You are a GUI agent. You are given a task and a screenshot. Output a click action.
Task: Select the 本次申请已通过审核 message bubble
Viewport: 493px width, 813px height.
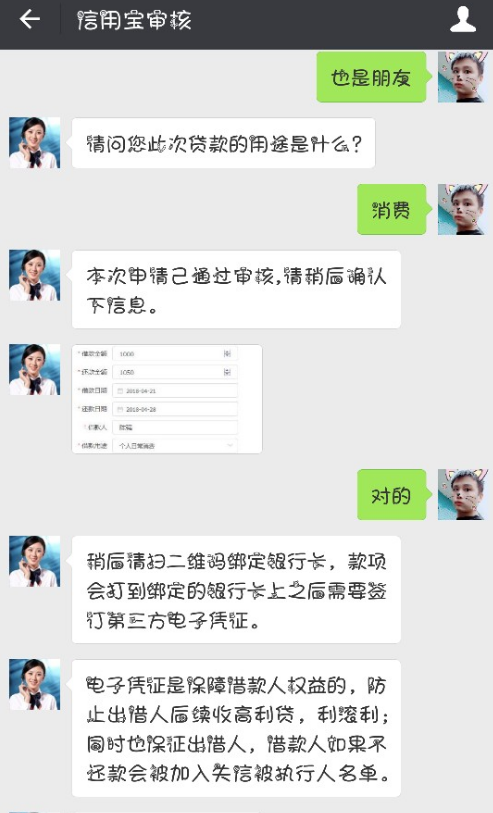tap(236, 289)
